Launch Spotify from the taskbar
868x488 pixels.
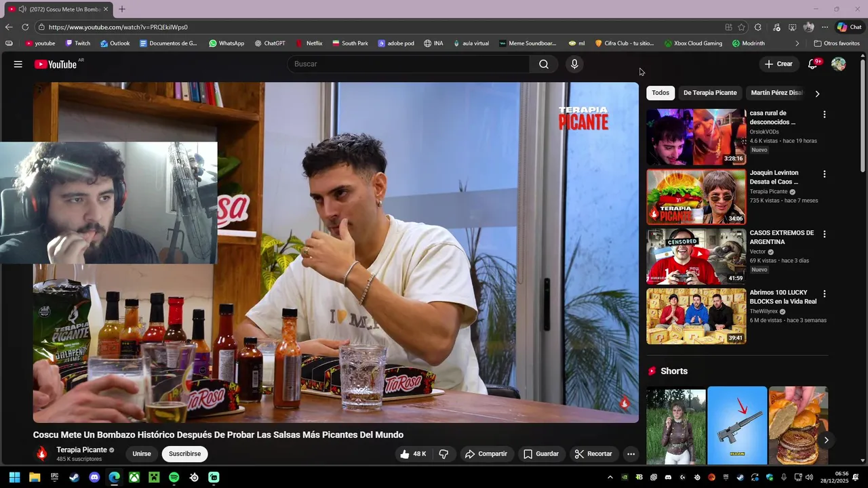click(x=174, y=477)
